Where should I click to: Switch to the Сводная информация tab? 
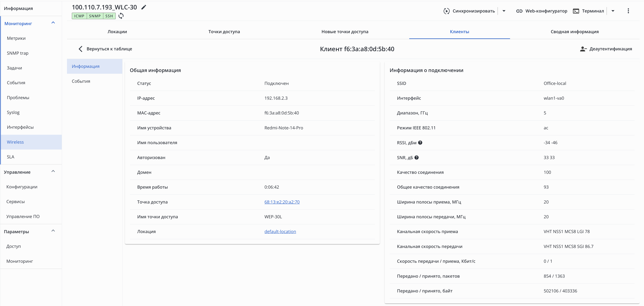574,32
